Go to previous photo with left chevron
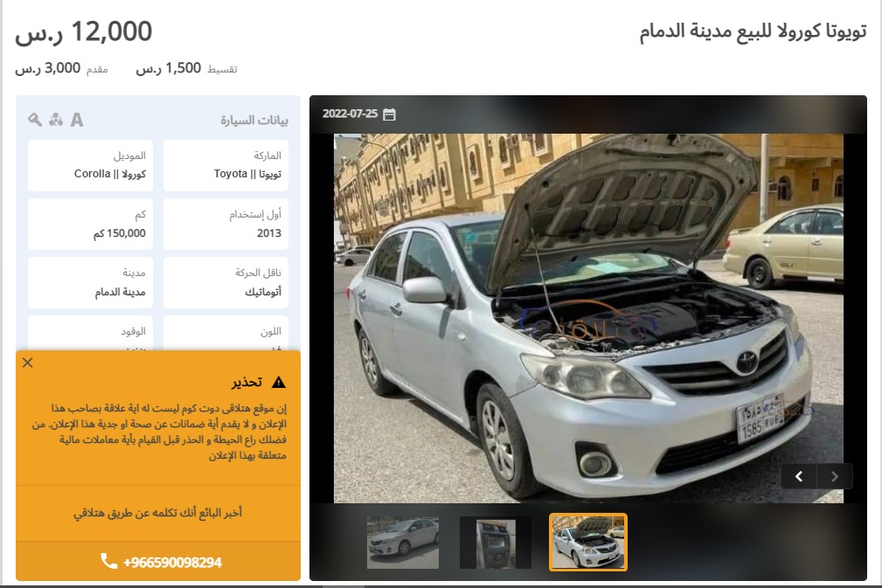Screen dimensions: 882x588 pyautogui.click(x=799, y=477)
